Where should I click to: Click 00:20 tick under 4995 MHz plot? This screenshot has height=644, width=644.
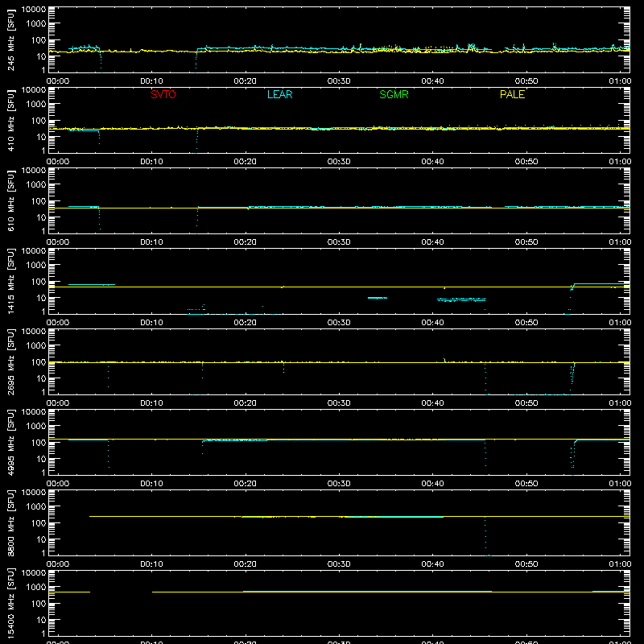246,484
